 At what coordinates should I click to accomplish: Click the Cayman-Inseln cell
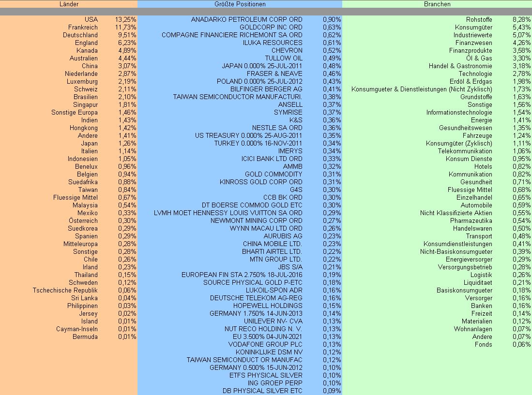(x=77, y=329)
